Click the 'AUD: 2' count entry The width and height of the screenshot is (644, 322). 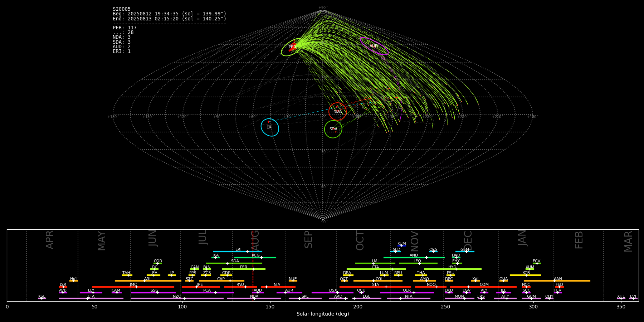click(x=122, y=47)
